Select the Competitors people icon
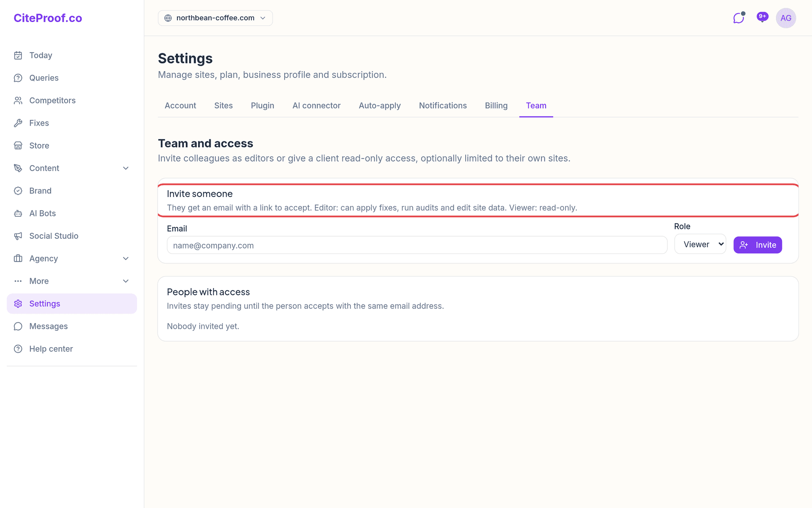This screenshot has height=508, width=812. pyautogui.click(x=18, y=100)
